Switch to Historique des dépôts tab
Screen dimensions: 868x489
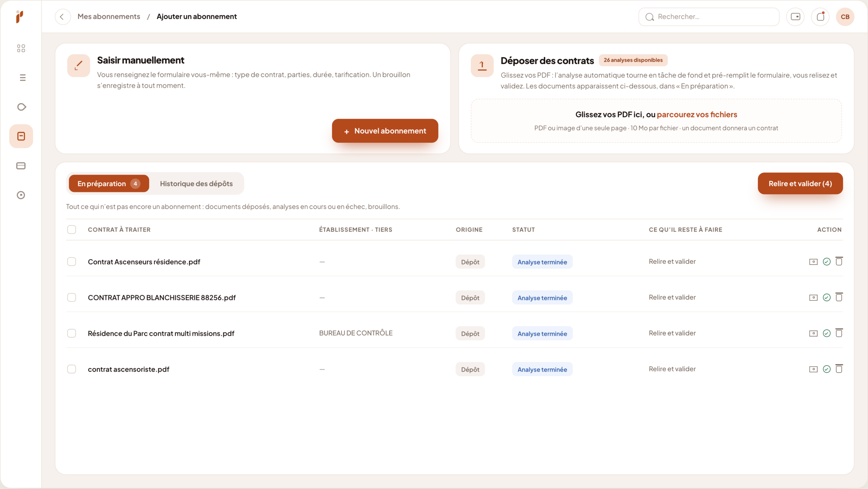coord(196,183)
